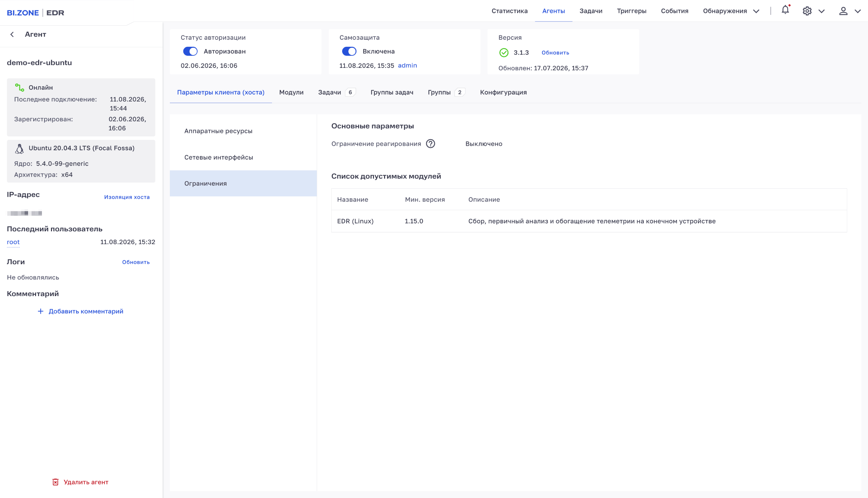Click the red trash delete agent icon
Screen dimensions: 868x498
coord(55,482)
